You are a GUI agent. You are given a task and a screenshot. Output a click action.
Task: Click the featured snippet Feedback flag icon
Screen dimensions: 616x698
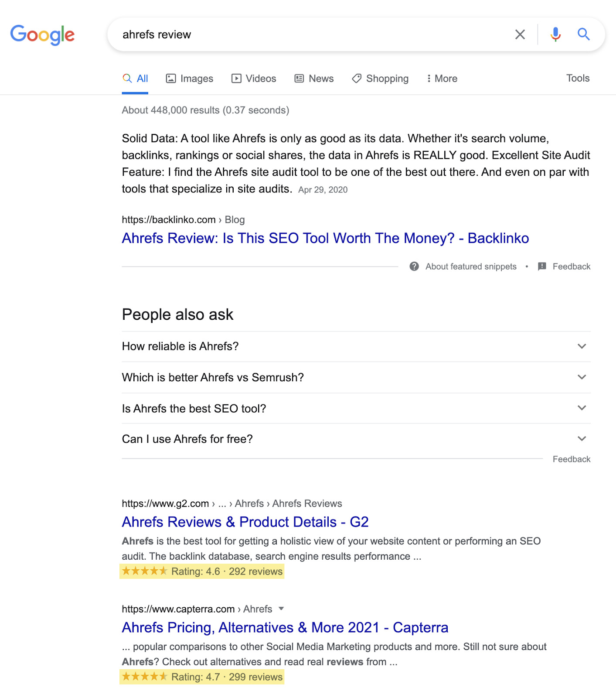[542, 267]
